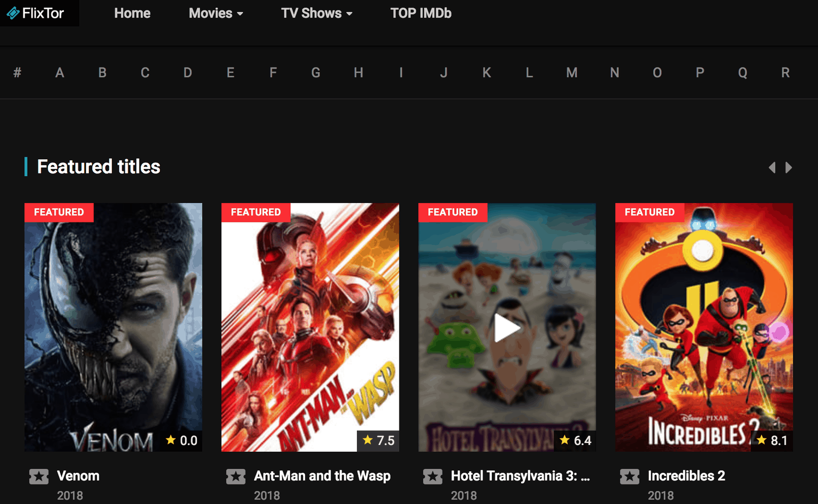Show previous featured titles with left arrow
Image resolution: width=818 pixels, height=504 pixels.
772,167
